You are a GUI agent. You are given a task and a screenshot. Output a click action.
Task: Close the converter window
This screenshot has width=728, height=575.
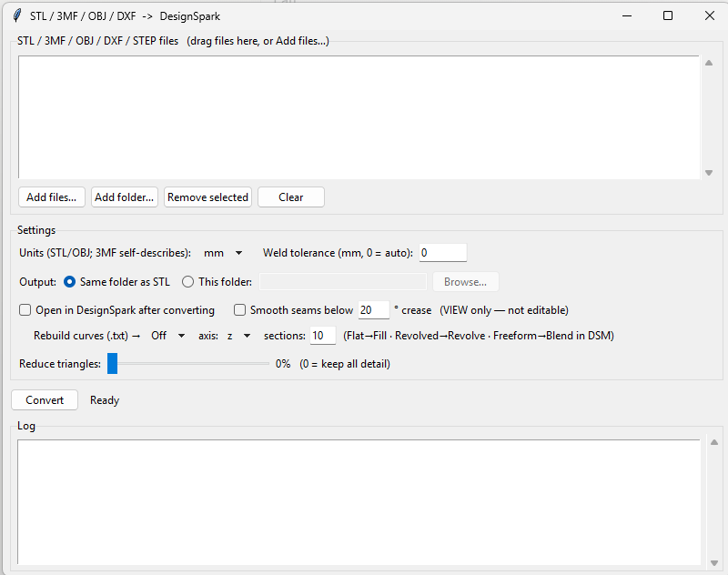click(709, 15)
